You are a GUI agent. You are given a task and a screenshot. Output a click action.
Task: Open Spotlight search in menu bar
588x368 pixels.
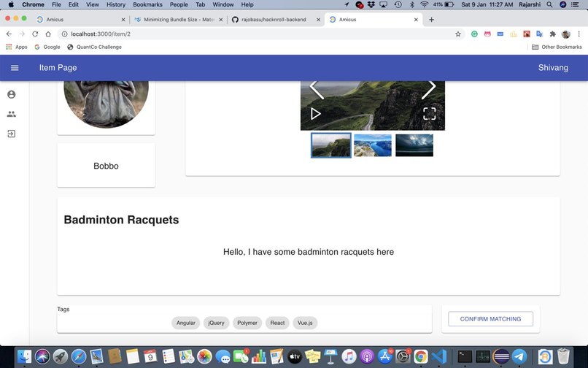click(x=549, y=4)
